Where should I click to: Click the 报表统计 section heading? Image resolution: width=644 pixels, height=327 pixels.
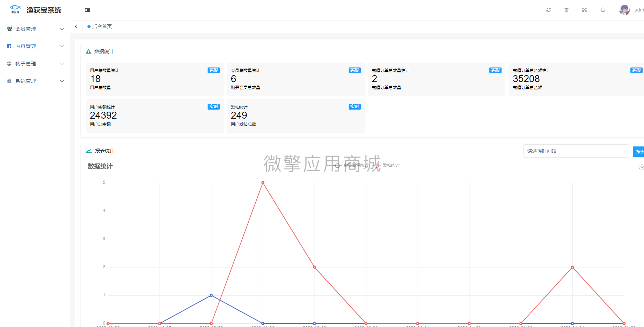[105, 151]
